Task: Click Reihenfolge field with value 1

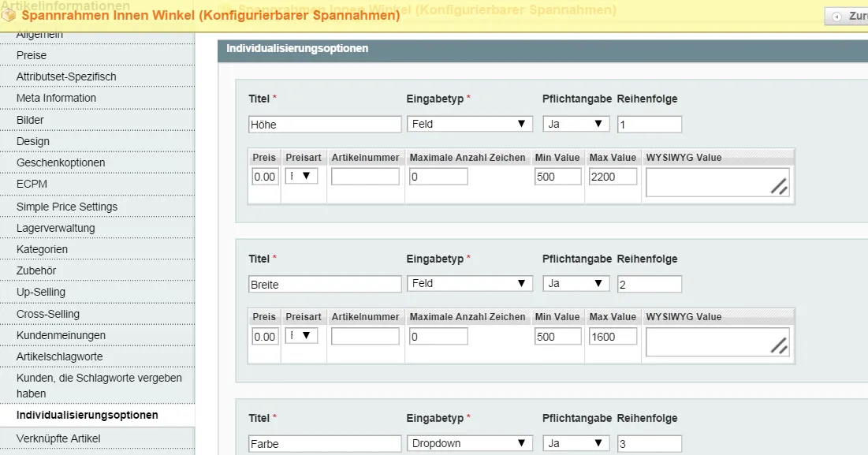Action: click(650, 125)
